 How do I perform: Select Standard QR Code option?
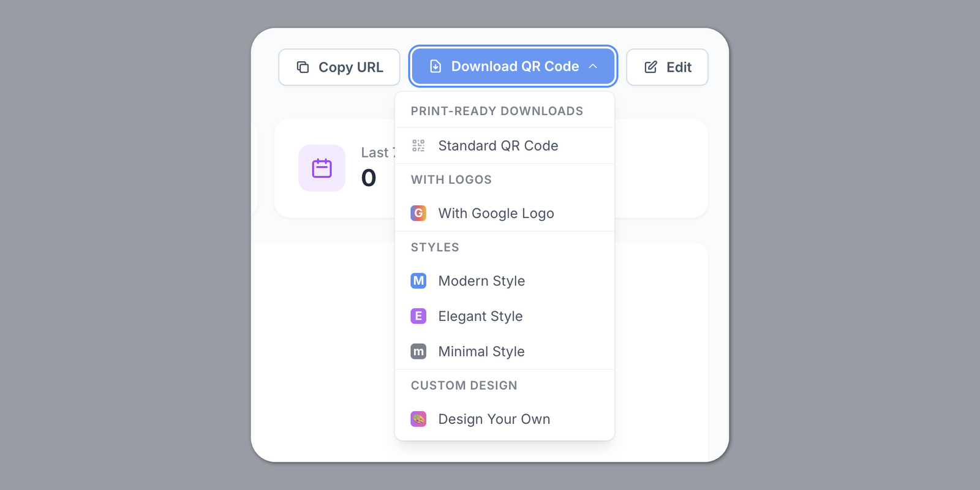tap(498, 146)
